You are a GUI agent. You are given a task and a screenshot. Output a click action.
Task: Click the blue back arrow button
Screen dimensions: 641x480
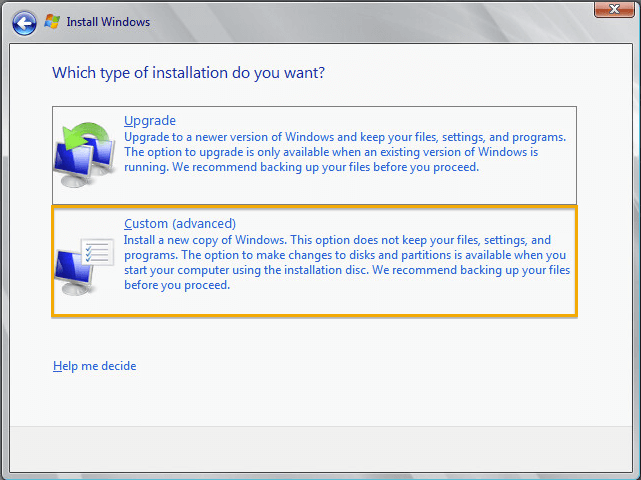point(24,21)
